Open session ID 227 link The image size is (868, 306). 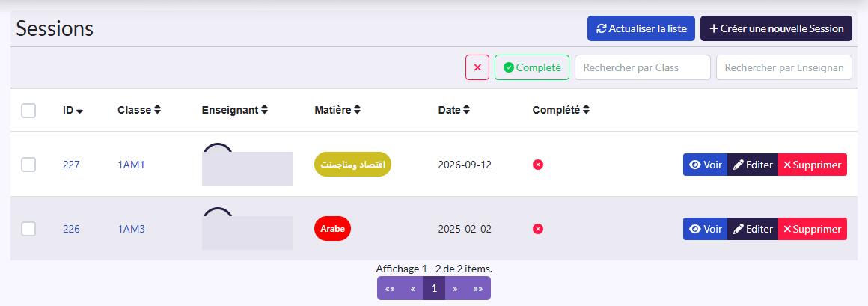click(x=71, y=165)
